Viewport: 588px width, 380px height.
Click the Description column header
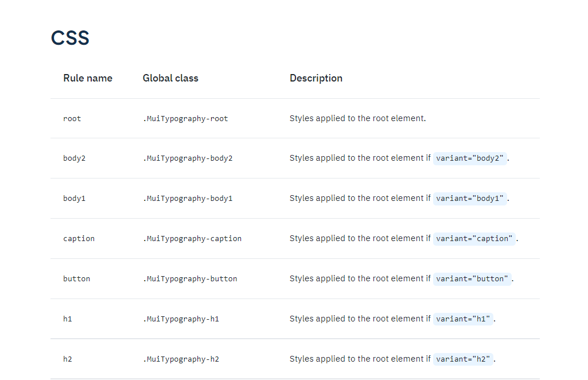tap(316, 78)
